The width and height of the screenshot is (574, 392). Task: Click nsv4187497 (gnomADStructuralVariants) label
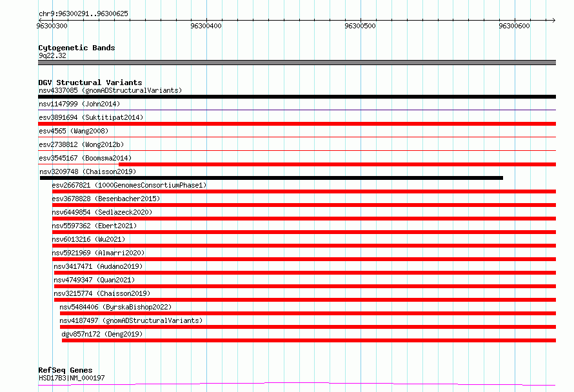click(131, 320)
